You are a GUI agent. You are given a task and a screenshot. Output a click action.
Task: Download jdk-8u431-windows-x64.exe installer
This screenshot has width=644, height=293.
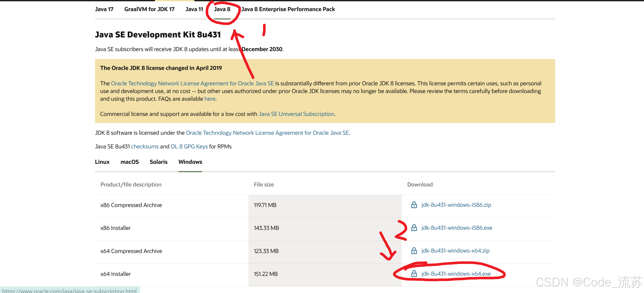click(x=456, y=274)
